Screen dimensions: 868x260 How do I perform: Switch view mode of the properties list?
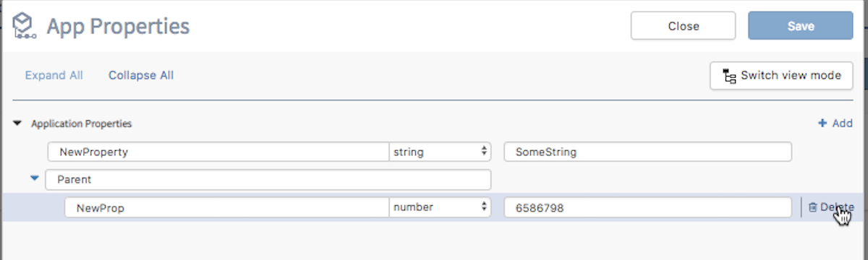pyautogui.click(x=782, y=76)
